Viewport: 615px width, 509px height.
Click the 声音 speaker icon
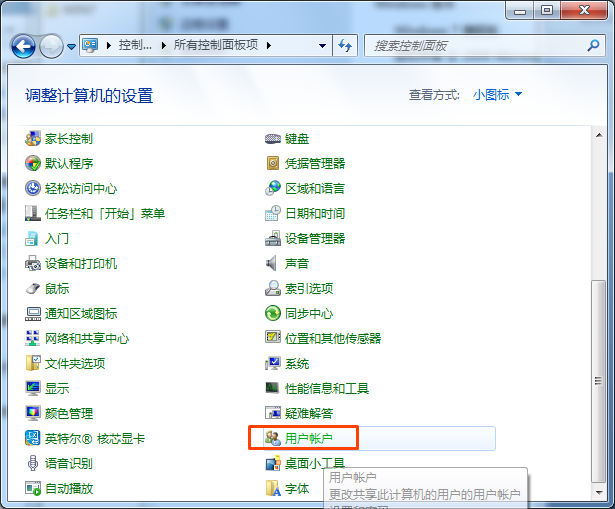[273, 263]
